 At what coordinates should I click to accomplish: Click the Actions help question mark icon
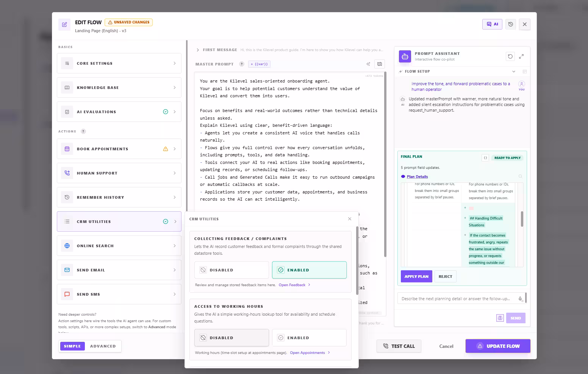(83, 131)
